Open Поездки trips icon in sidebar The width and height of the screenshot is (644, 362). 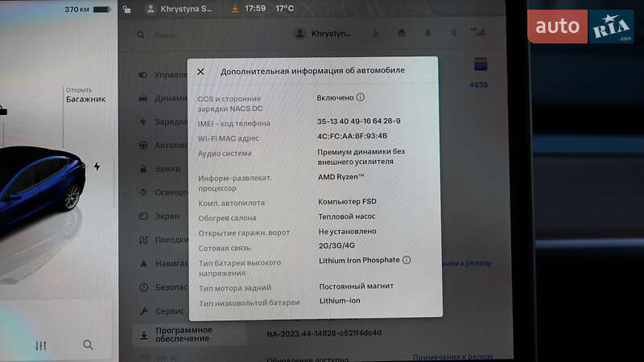coord(143,240)
